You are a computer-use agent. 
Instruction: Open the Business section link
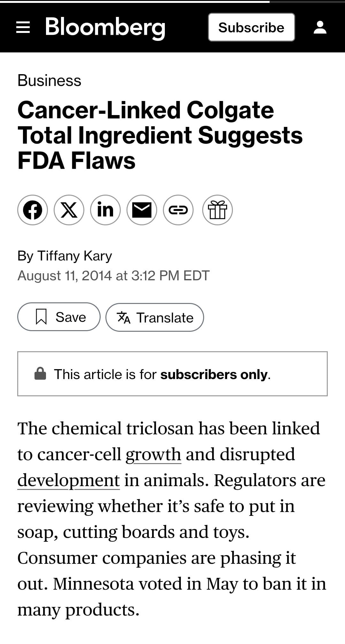point(50,81)
